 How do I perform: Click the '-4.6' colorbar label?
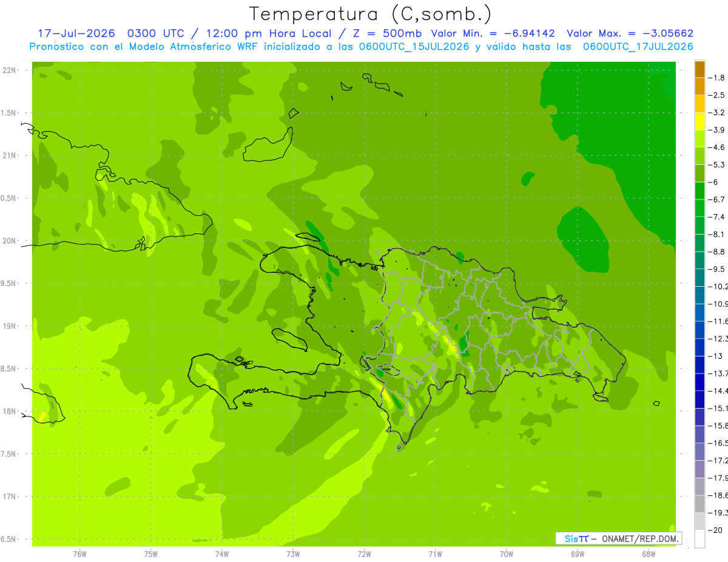click(716, 147)
